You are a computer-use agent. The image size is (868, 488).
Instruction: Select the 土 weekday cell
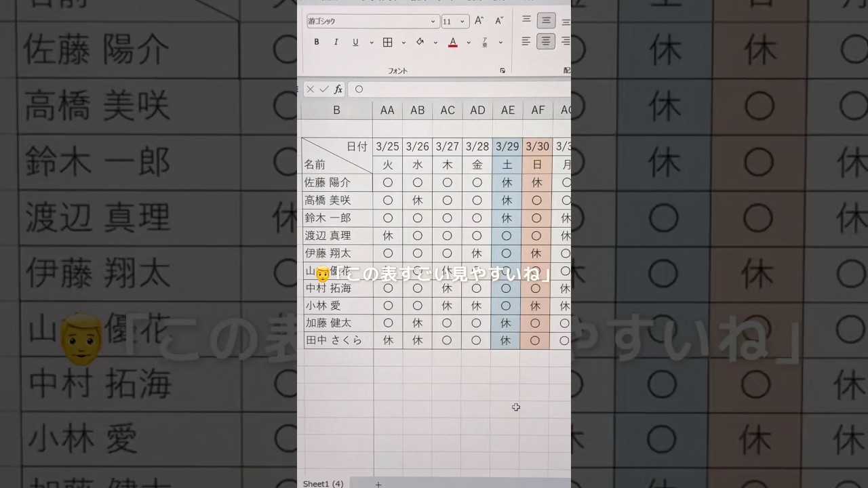pos(507,165)
